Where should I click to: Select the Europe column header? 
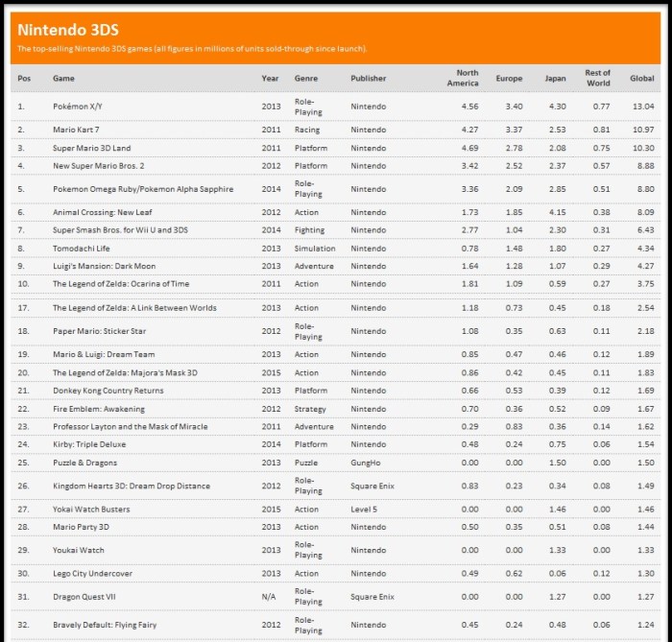509,79
